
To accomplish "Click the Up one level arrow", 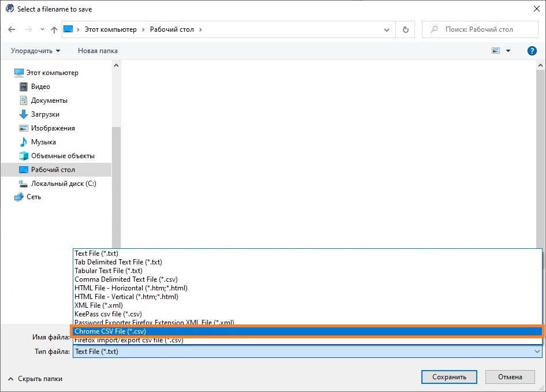I will (x=54, y=29).
